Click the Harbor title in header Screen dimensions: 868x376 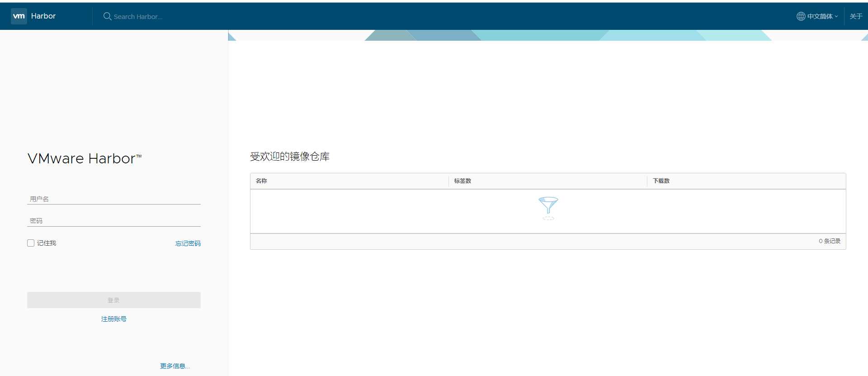point(43,16)
